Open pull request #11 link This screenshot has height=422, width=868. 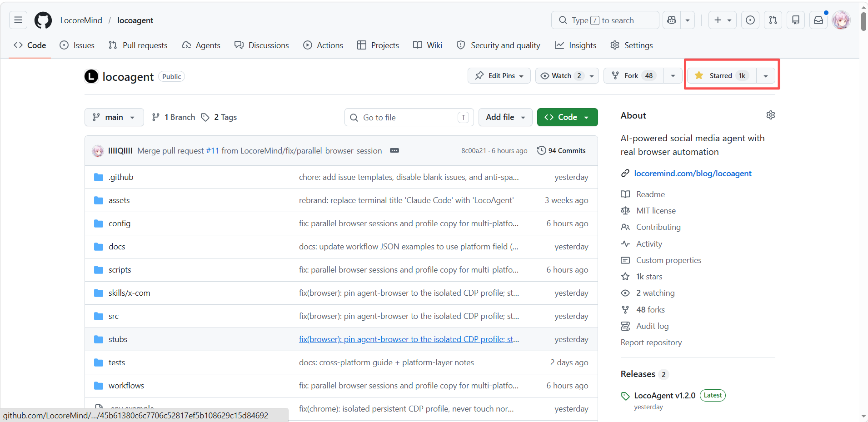[212, 150]
